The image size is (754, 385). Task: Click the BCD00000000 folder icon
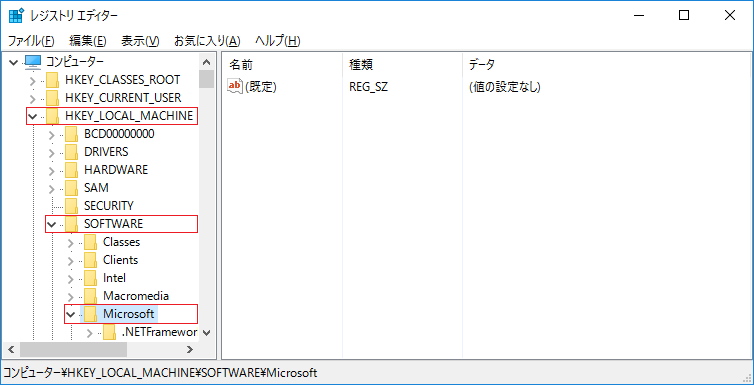(x=72, y=134)
